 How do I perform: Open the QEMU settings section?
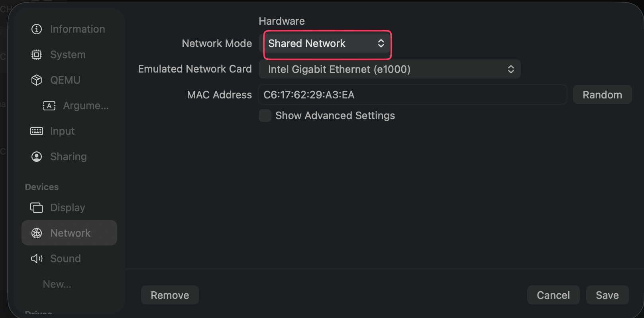pos(65,80)
